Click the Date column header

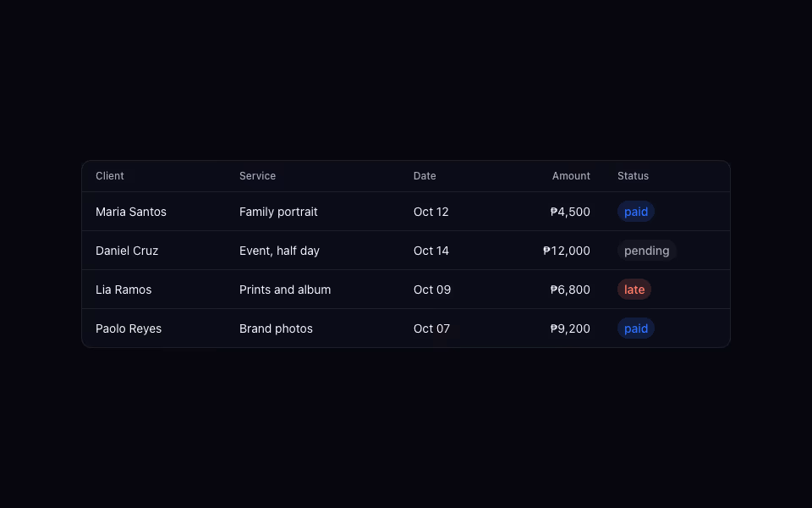pos(425,176)
